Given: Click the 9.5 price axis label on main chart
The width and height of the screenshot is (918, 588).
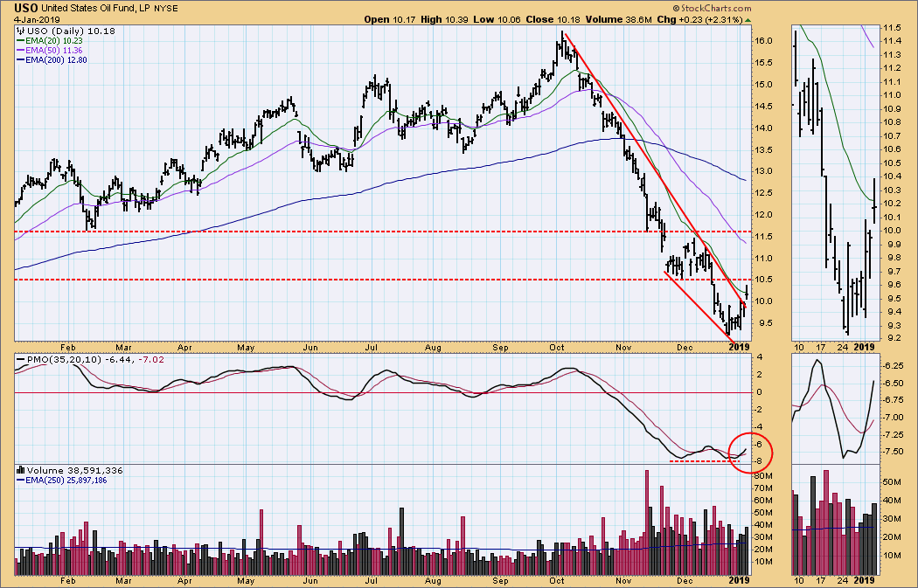Looking at the screenshot, I should [x=764, y=323].
